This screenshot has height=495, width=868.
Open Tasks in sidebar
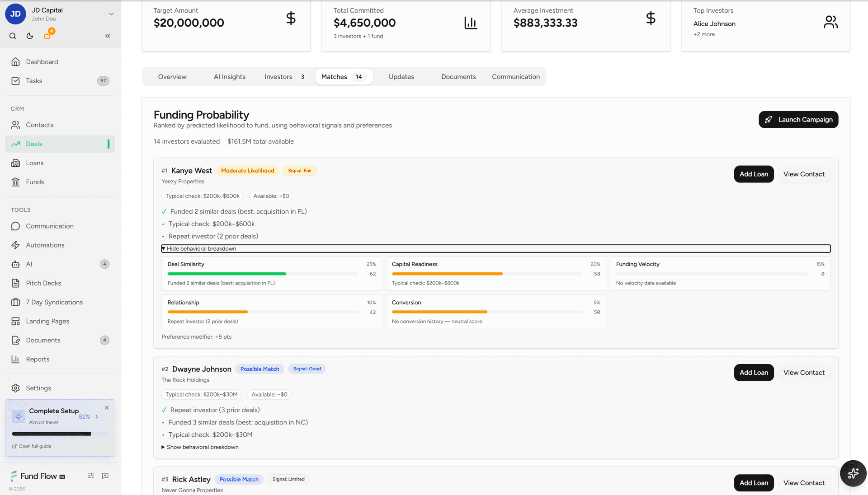pyautogui.click(x=60, y=81)
